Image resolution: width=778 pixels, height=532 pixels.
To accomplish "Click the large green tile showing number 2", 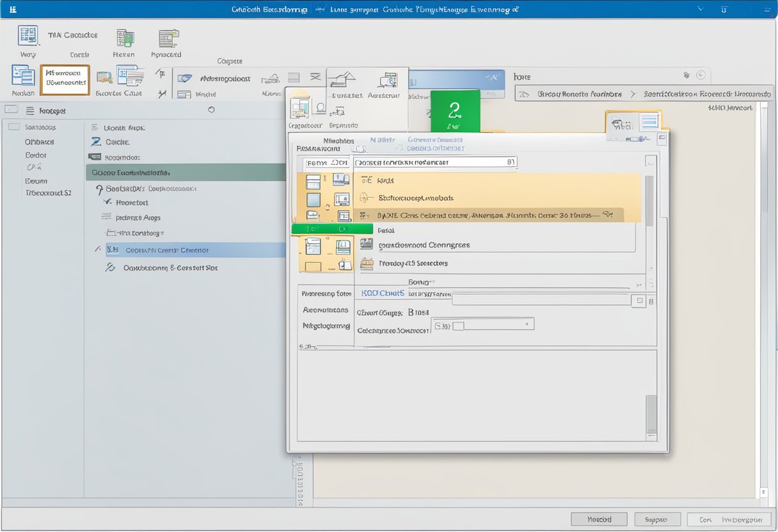I will click(454, 111).
